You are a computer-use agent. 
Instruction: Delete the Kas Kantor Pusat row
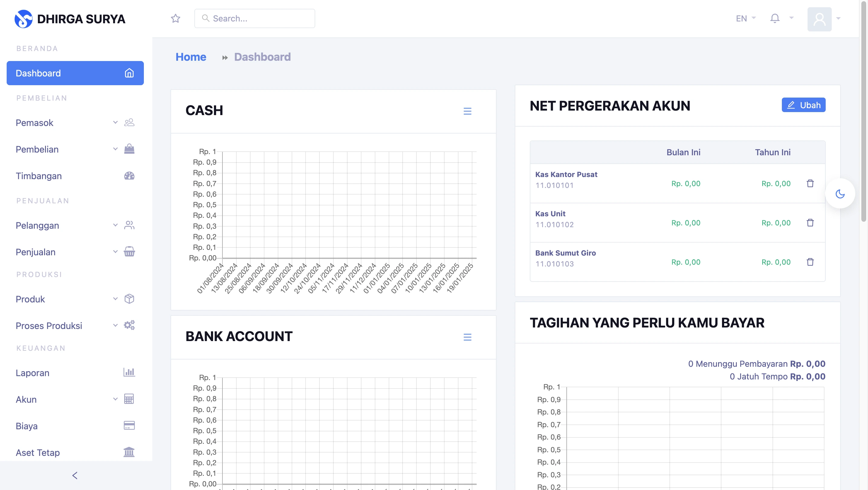(x=810, y=184)
